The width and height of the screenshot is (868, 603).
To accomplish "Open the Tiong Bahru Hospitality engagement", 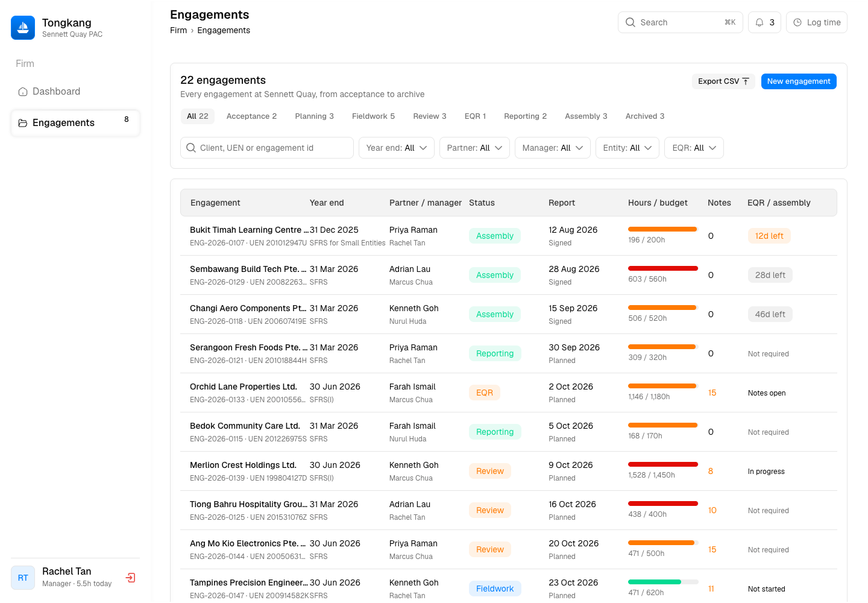I will click(x=248, y=504).
